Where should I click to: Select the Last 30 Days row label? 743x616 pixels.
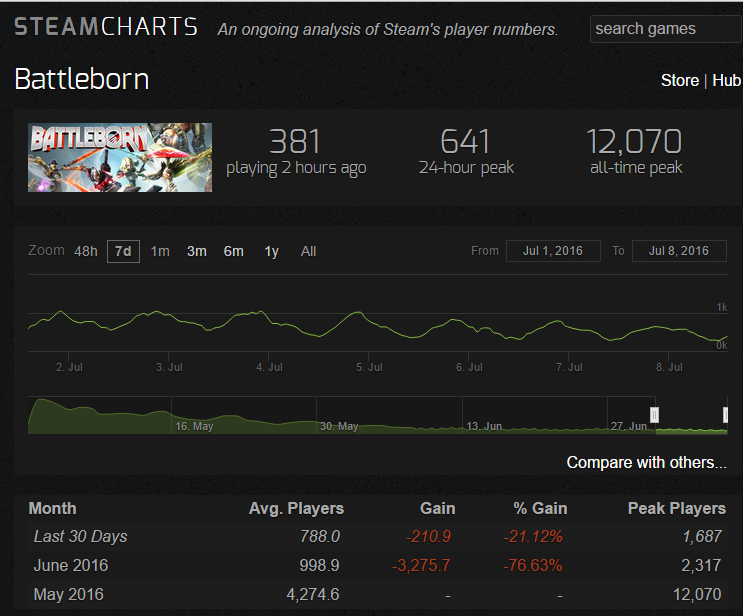(81, 536)
